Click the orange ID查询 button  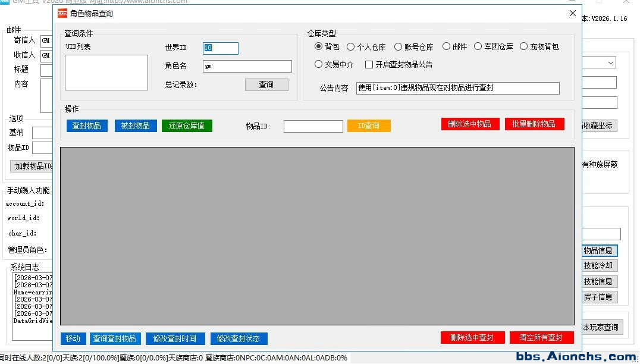[x=369, y=125]
